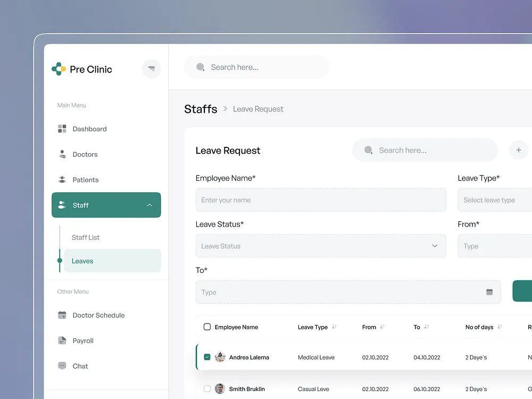The height and width of the screenshot is (399, 532).
Task: Select the Dashboard icon in sidebar
Action: [62, 129]
